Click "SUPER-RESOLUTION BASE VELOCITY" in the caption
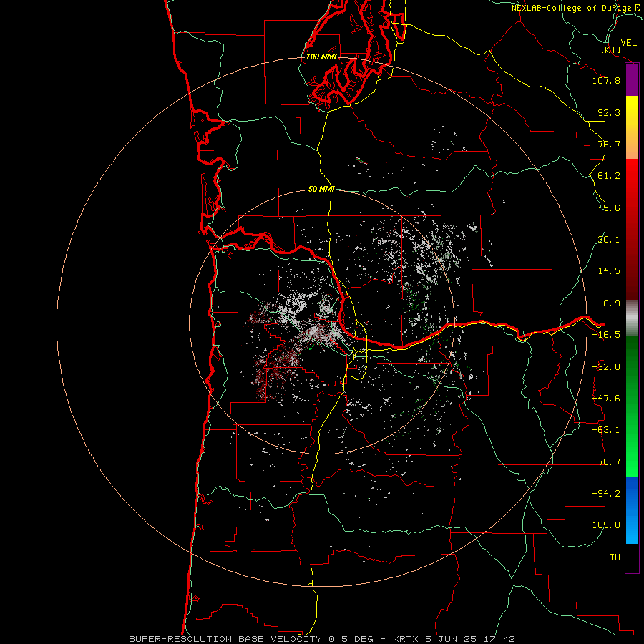Screen dimensions: 644x644 tap(225, 639)
